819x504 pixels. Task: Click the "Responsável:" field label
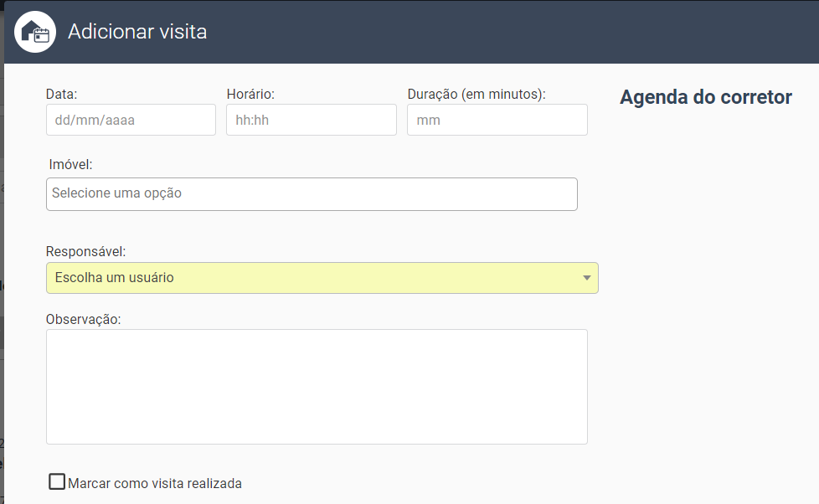[x=86, y=251]
